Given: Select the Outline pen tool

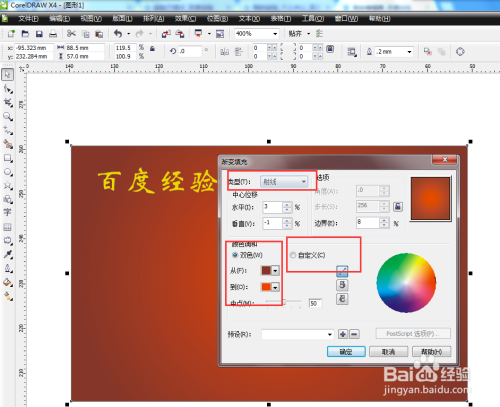Looking at the screenshot, I should [x=8, y=268].
